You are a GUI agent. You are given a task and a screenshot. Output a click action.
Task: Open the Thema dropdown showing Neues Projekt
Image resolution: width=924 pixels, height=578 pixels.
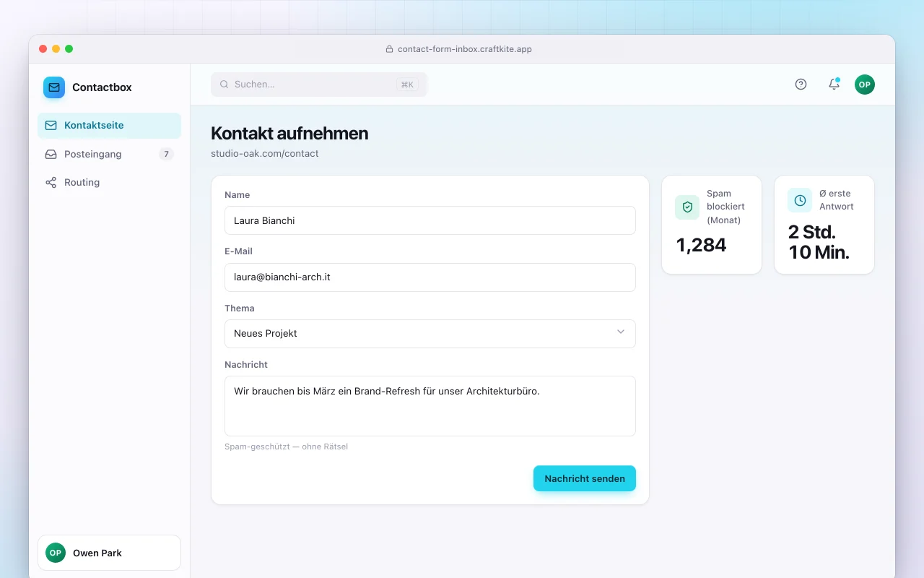(x=430, y=334)
